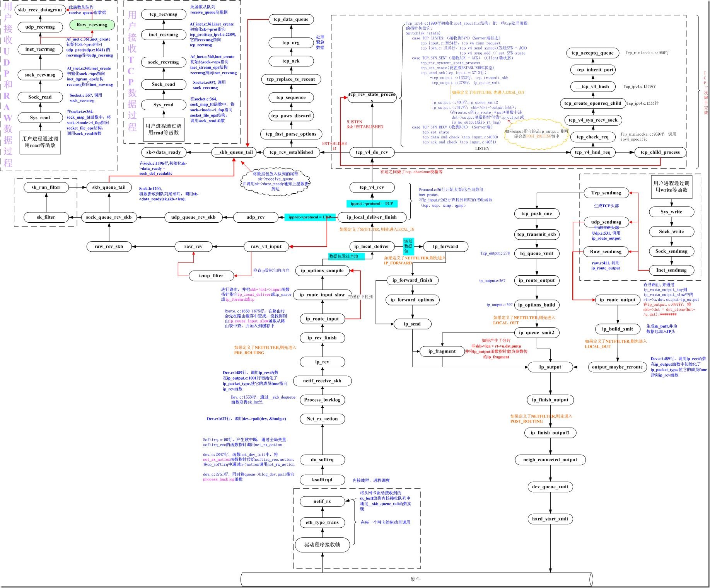Image resolution: width=710 pixels, height=588 pixels.
Task: Click the skb_recv_datagram node
Action: (x=40, y=10)
